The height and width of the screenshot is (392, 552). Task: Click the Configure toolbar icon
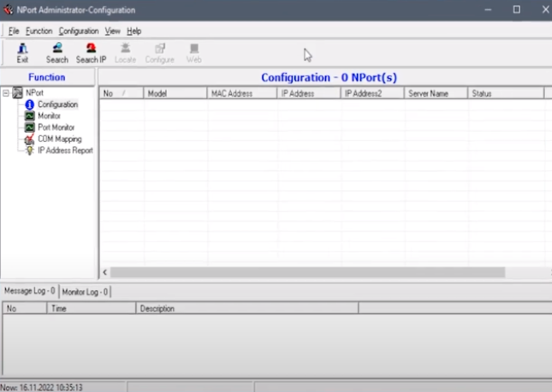[x=160, y=53]
